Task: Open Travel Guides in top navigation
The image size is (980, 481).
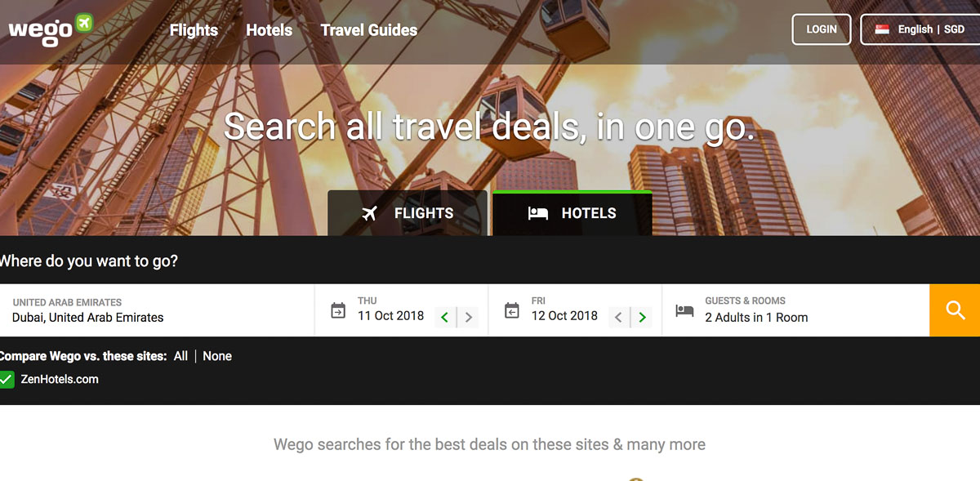Action: 369,30
